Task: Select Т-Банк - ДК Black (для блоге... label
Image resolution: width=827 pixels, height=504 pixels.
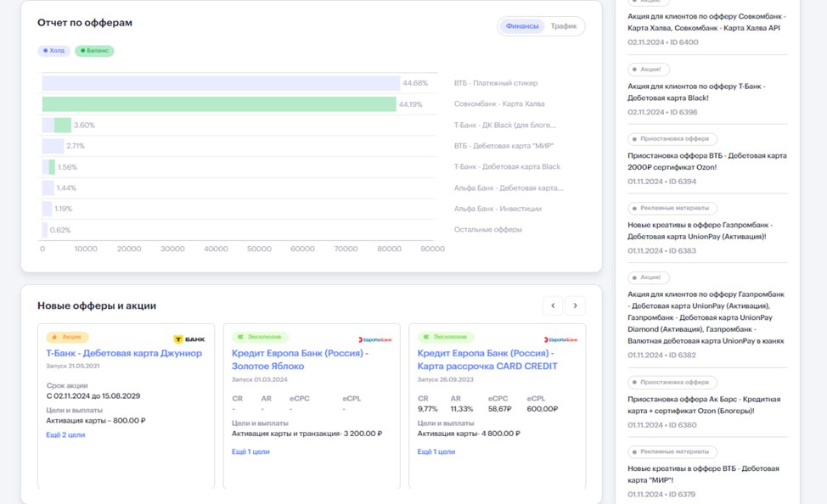Action: (504, 125)
